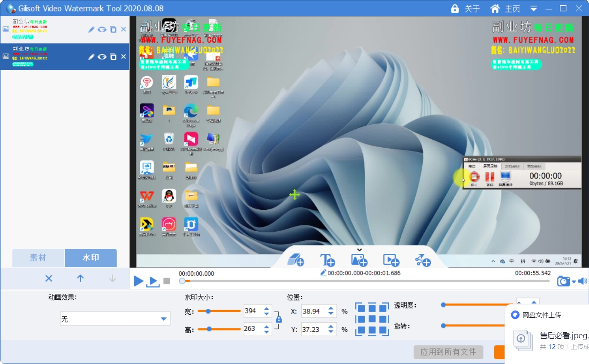Image resolution: width=589 pixels, height=364 pixels.
Task: Increase the Y position with up arrow
Action: pyautogui.click(x=331, y=326)
